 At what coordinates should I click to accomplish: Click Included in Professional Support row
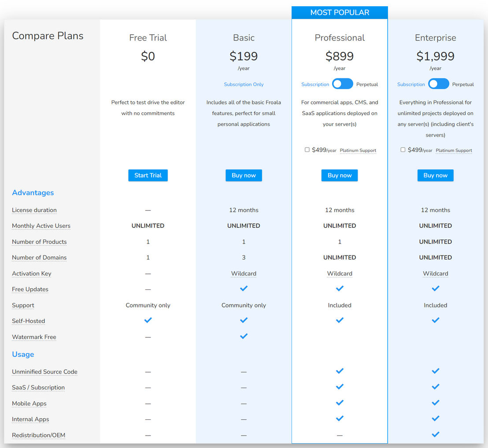click(x=340, y=305)
